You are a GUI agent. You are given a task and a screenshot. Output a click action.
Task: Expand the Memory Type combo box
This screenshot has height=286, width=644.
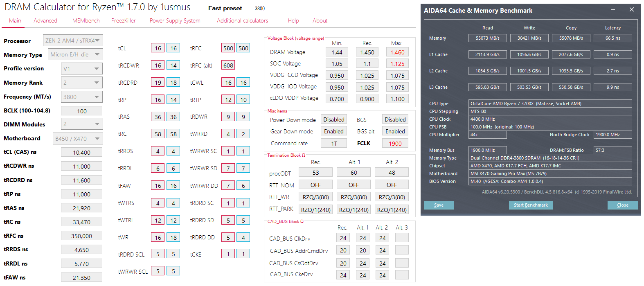[x=75, y=54]
